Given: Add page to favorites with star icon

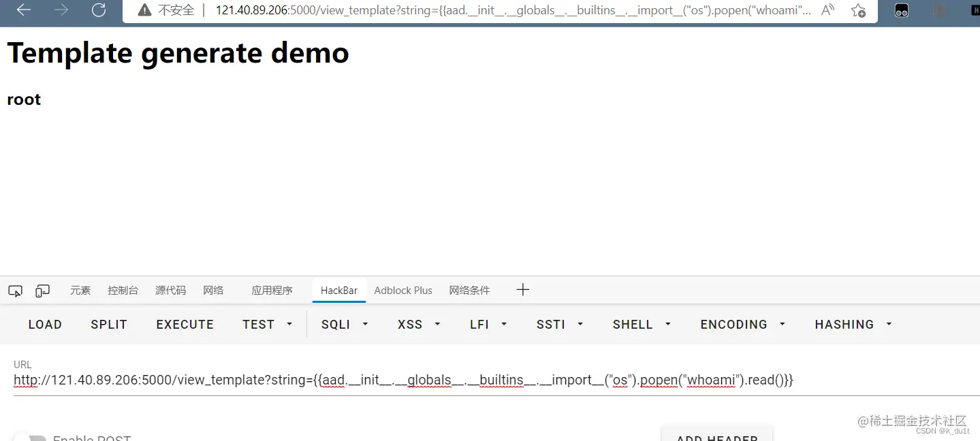Looking at the screenshot, I should tap(858, 10).
